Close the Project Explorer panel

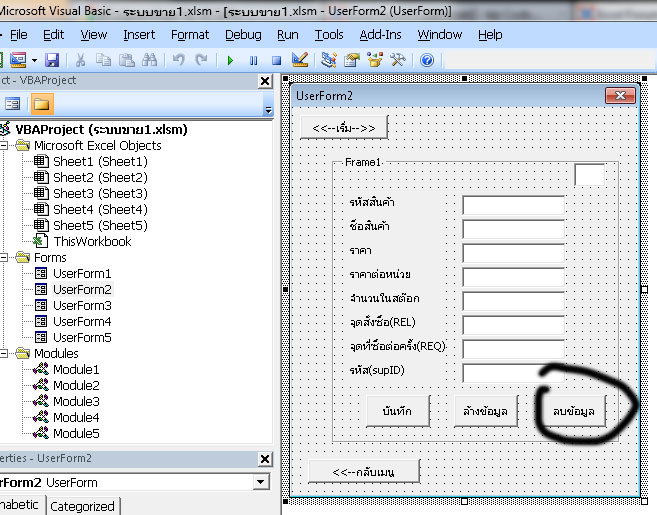coord(266,81)
